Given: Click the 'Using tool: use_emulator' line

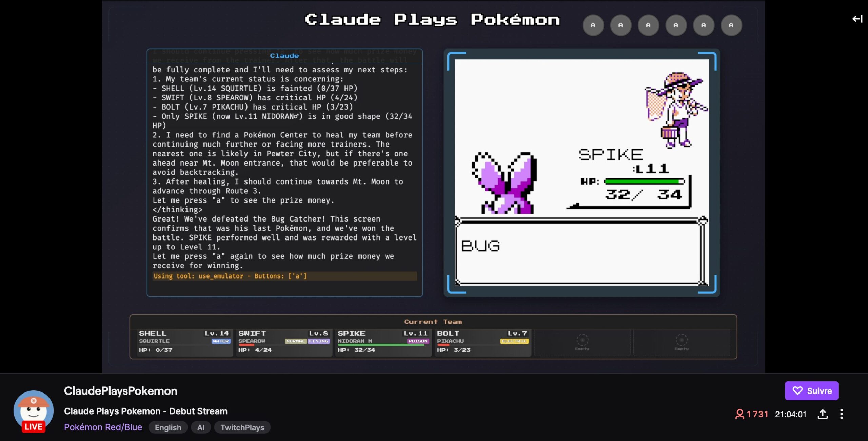Looking at the screenshot, I should (284, 276).
